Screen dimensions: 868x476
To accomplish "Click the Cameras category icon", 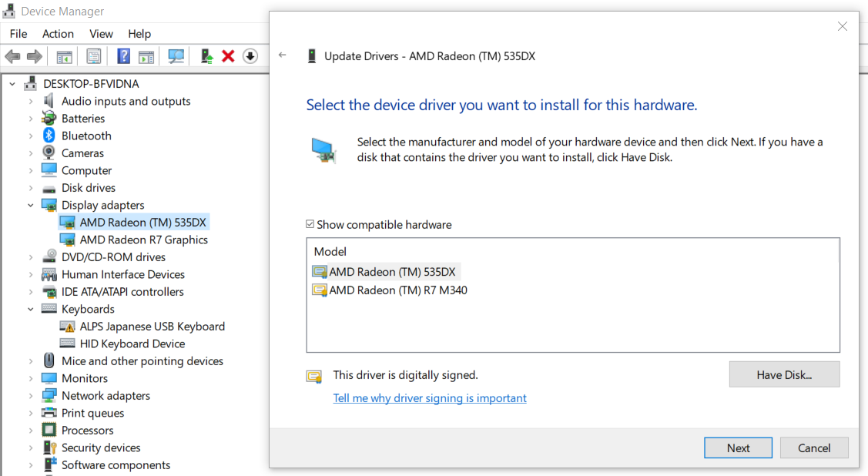I will click(x=49, y=153).
